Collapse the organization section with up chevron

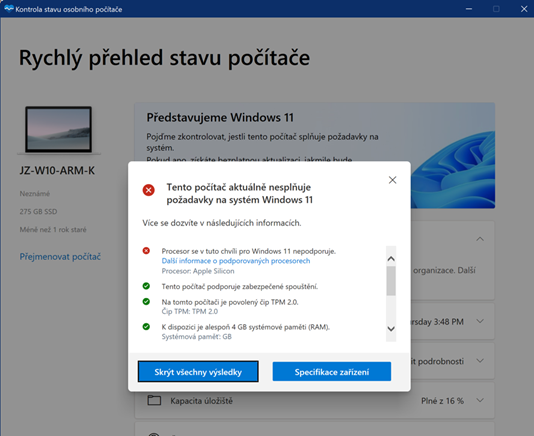[480, 239]
